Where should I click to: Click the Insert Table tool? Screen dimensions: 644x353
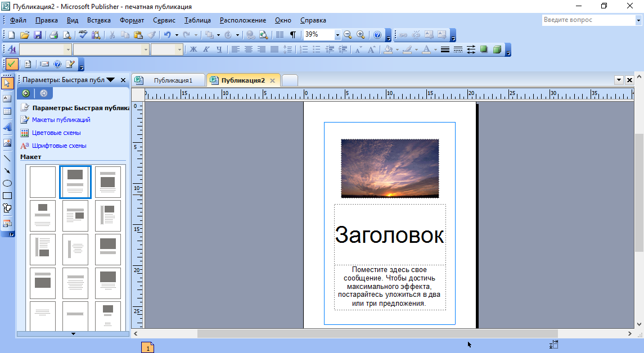click(x=7, y=111)
